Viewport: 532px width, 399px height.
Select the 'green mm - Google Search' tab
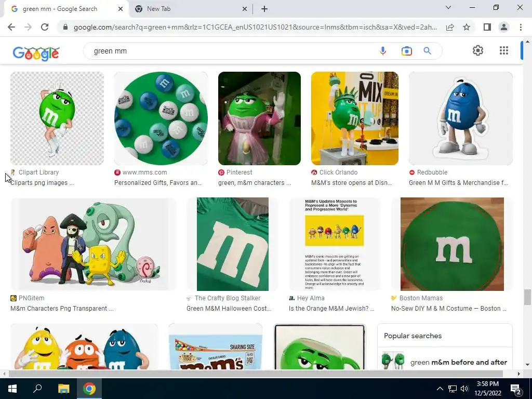pos(66,9)
